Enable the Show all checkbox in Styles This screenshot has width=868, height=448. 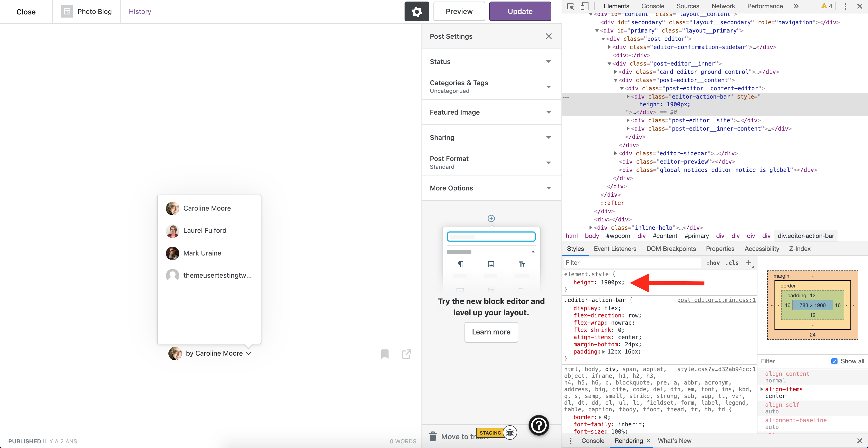[x=834, y=361]
